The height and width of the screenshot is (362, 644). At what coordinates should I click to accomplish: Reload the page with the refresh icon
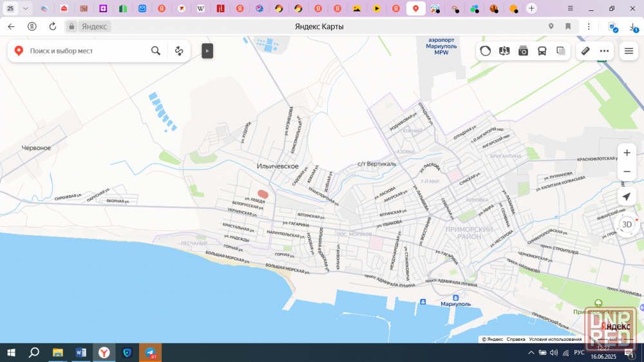tap(53, 26)
